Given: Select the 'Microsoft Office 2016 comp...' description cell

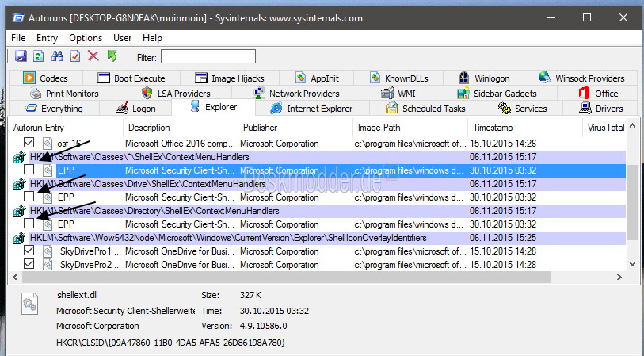Looking at the screenshot, I should click(181, 144).
